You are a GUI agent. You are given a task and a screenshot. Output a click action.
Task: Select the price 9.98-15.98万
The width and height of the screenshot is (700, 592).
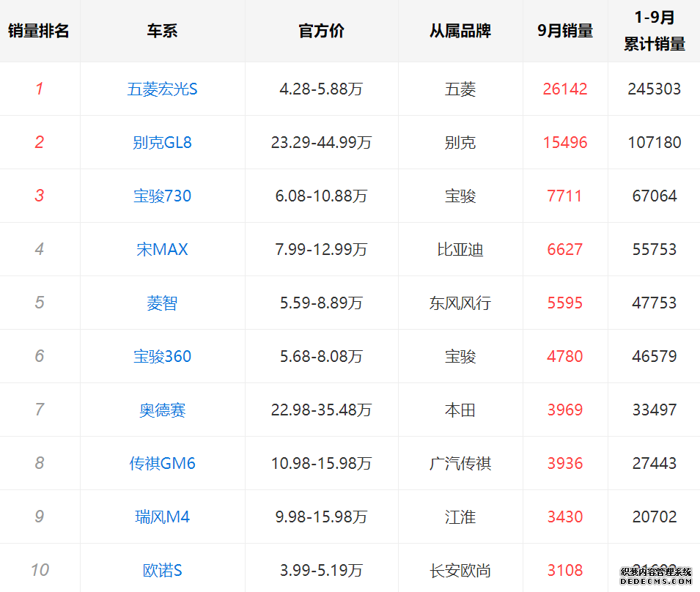pyautogui.click(x=322, y=517)
